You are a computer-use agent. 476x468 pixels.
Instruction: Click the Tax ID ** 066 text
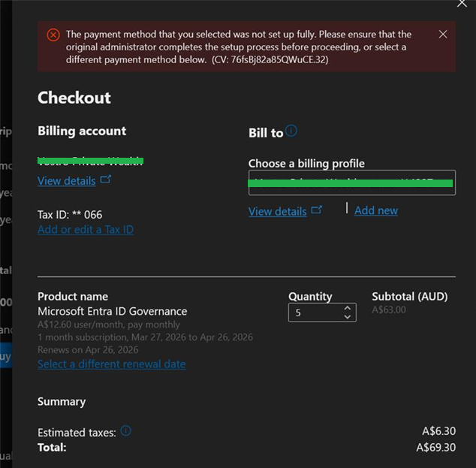point(70,215)
